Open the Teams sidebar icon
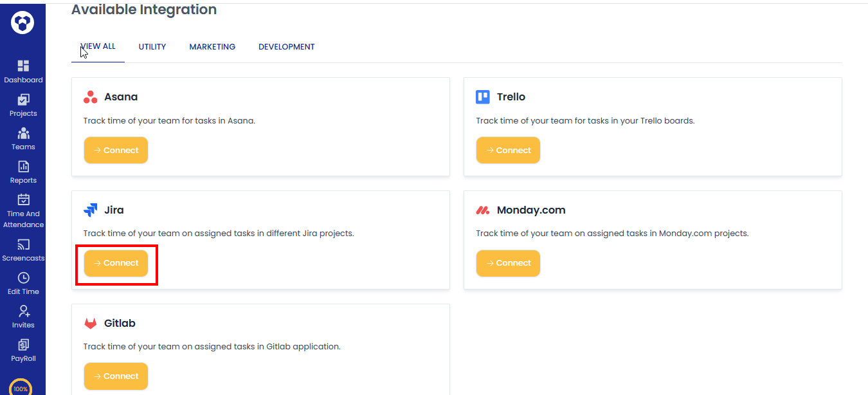Screen dimensions: 868x395 (23, 133)
